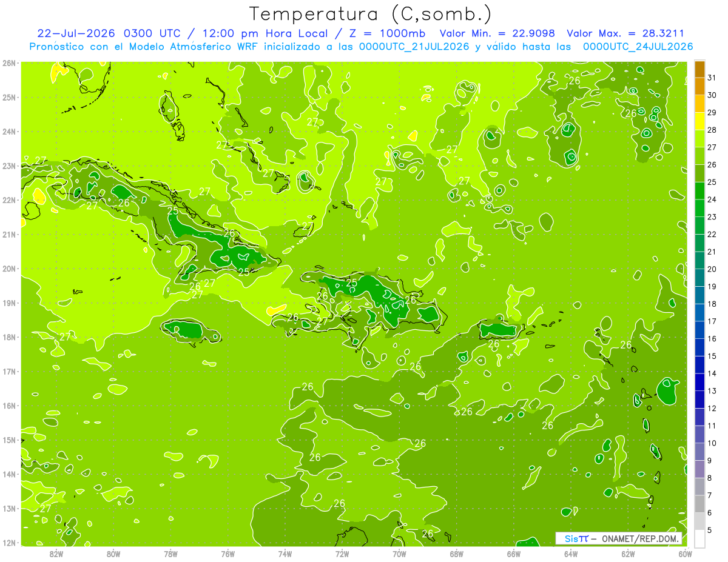Click the colorbar legend label 11

tap(712, 426)
